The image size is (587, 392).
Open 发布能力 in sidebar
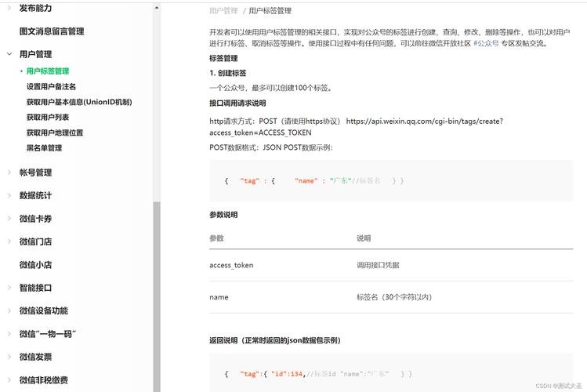coord(35,8)
